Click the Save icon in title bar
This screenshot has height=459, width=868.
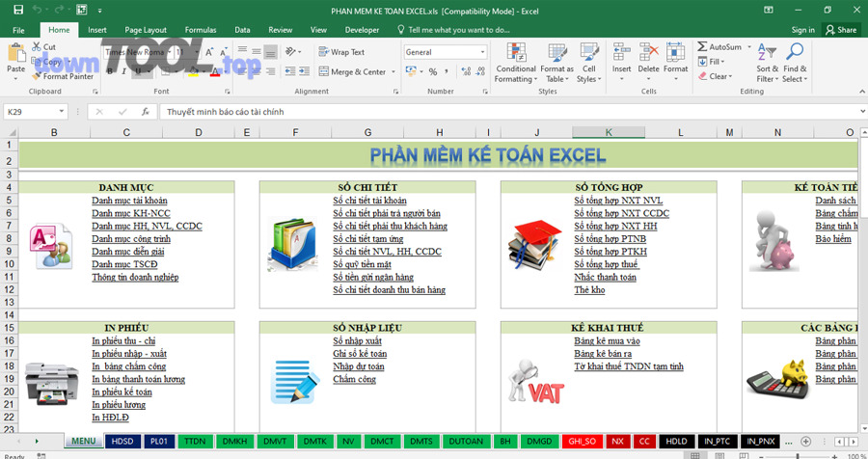[18, 10]
